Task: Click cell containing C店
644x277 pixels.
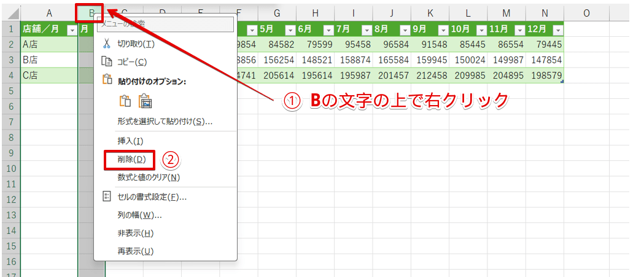Action: [x=49, y=76]
